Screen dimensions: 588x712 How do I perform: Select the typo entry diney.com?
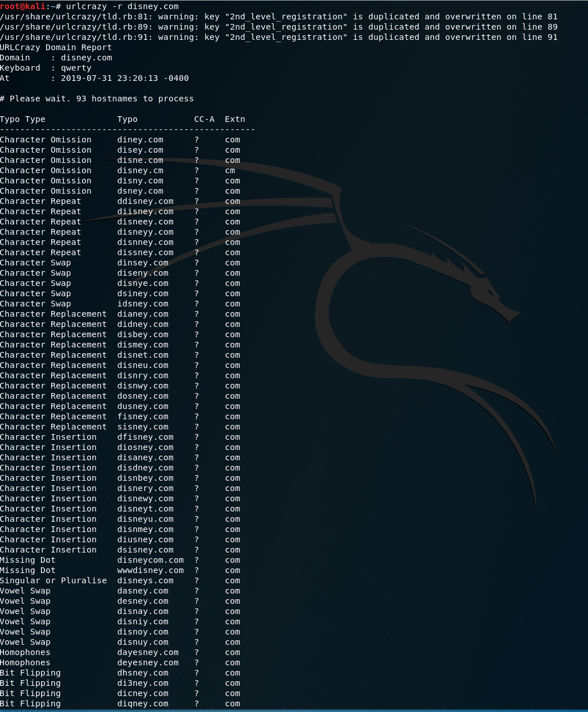coord(140,140)
